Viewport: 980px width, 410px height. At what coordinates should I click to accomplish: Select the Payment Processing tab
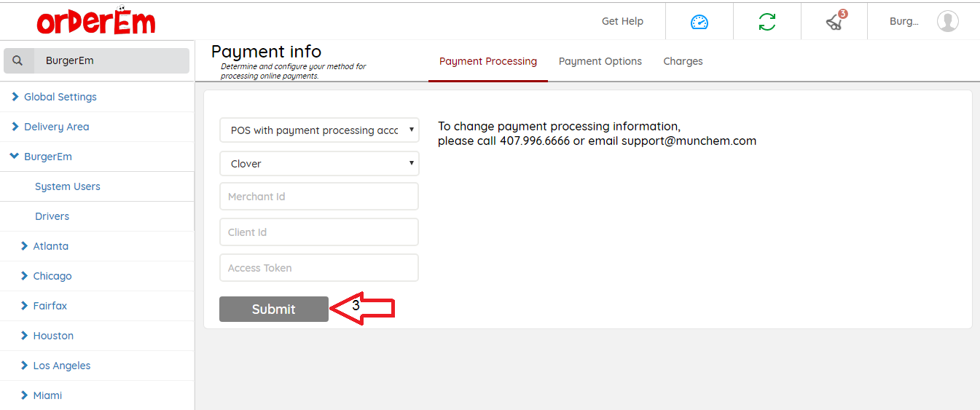point(487,61)
